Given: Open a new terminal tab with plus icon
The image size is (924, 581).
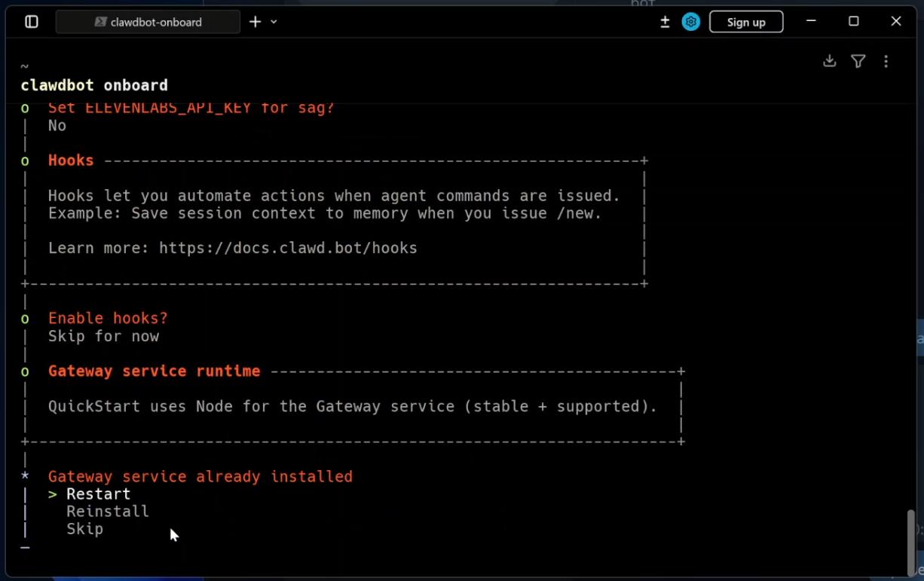Looking at the screenshot, I should pyautogui.click(x=255, y=22).
